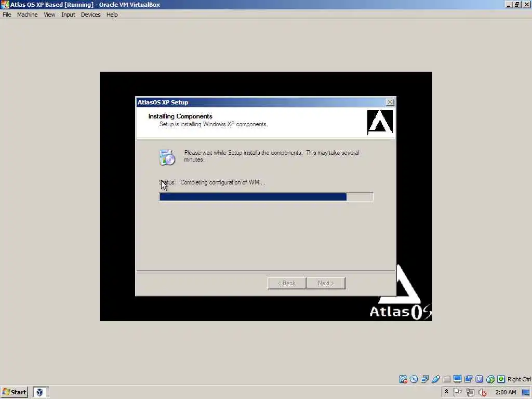Screen dimensions: 532x399
Task: Restore the VirtualBox window size
Action: pos(517,4)
